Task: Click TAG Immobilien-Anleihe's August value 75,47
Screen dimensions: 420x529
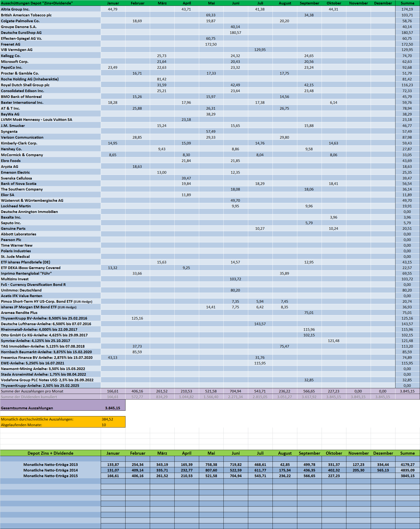Action: [284, 346]
